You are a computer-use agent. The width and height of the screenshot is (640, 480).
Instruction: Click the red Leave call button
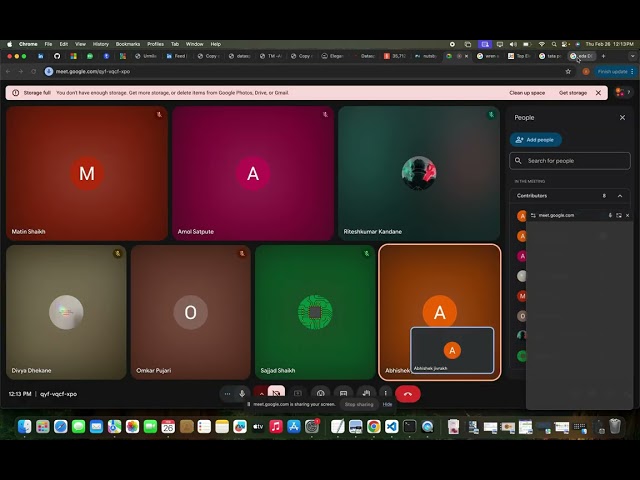pos(408,394)
